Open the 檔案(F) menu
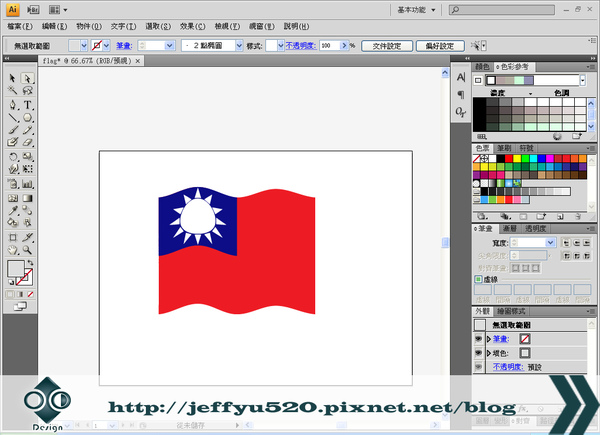This screenshot has width=600, height=435. click(20, 26)
